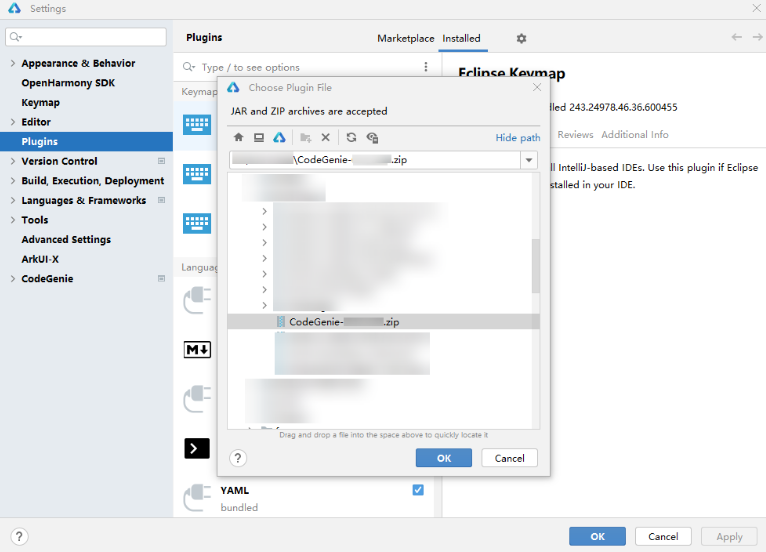This screenshot has width=766, height=552.
Task: Expand Appearance & Behavior settings
Action: click(13, 63)
